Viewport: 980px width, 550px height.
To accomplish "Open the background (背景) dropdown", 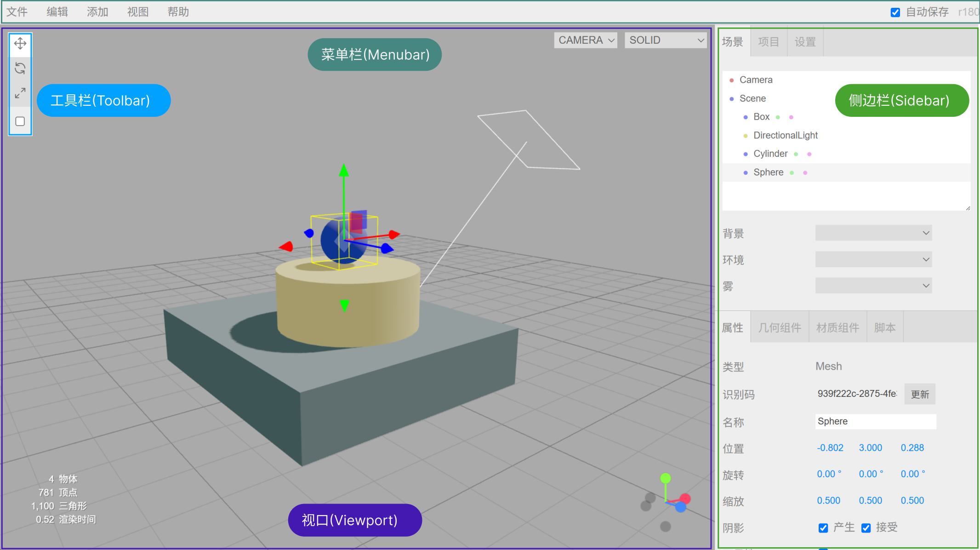I will 873,233.
